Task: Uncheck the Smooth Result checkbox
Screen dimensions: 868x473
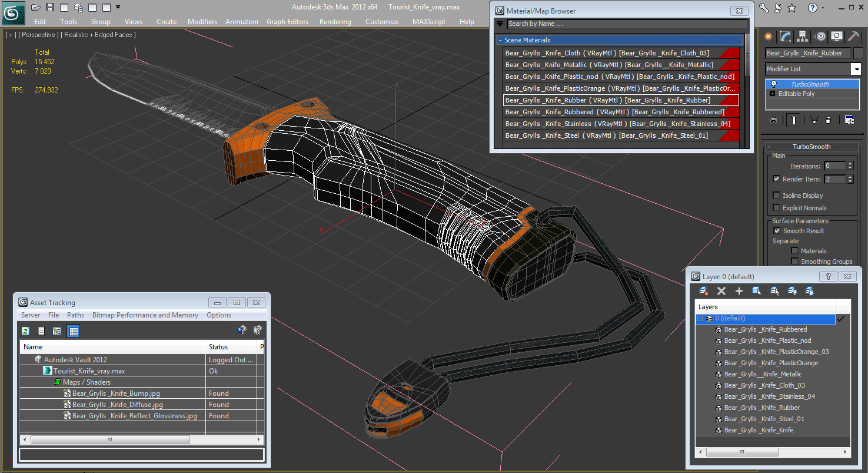Action: point(776,231)
